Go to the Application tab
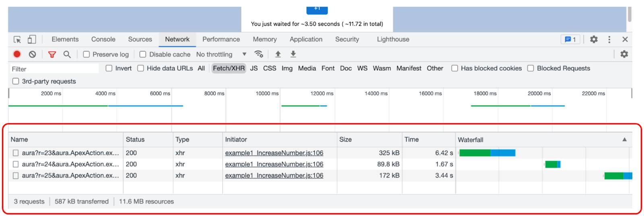644x216 pixels. click(x=306, y=39)
